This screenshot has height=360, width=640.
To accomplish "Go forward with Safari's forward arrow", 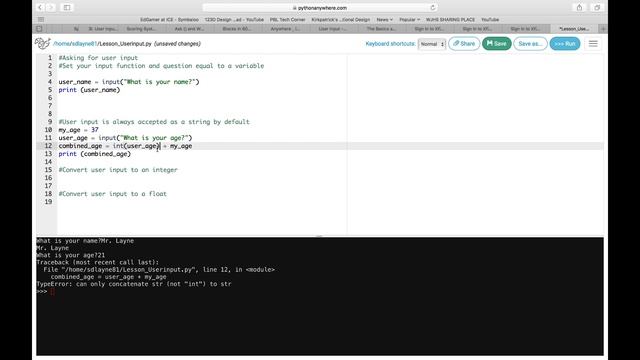I will pyautogui.click(x=51, y=7).
